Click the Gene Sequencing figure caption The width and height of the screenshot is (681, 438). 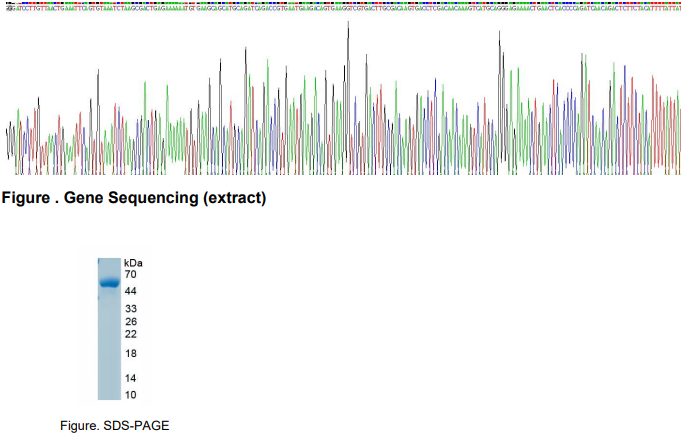tap(134, 198)
